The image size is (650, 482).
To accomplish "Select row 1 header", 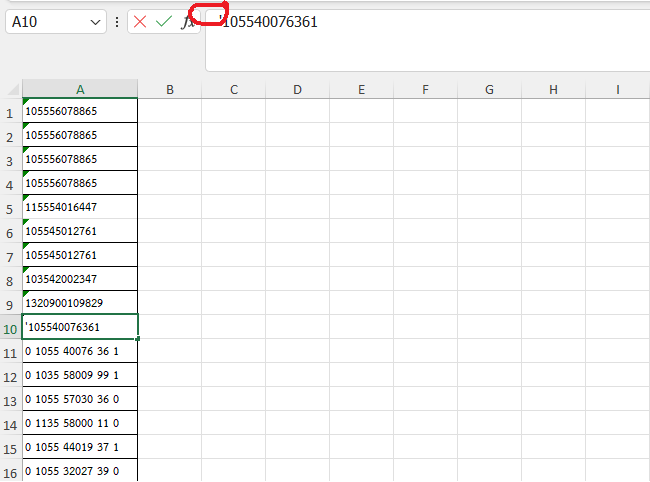I will point(10,113).
